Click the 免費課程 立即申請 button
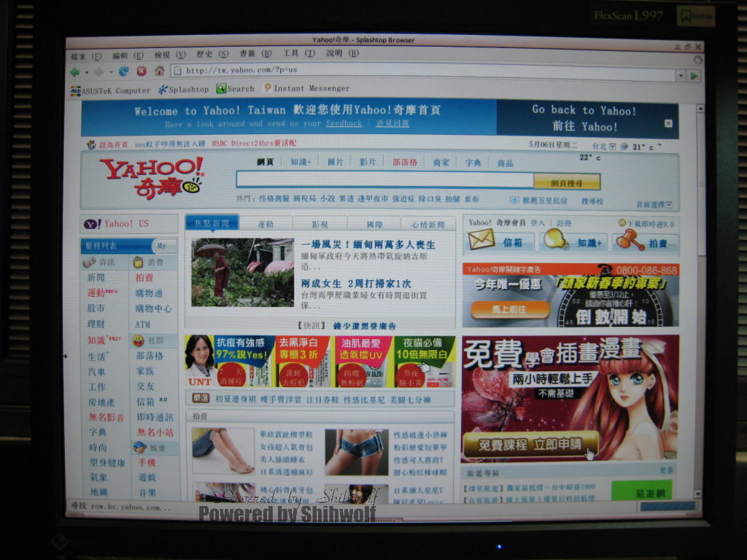The height and width of the screenshot is (560, 747). pyautogui.click(x=530, y=445)
